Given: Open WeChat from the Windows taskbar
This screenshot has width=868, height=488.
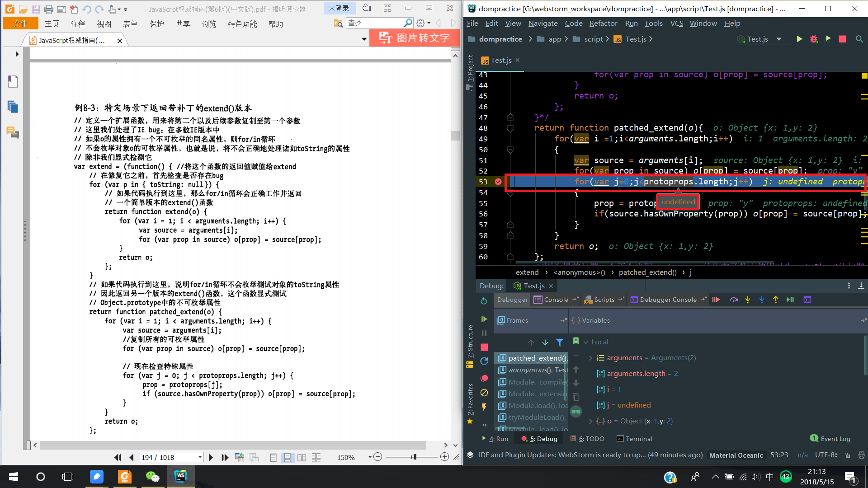Looking at the screenshot, I should click(152, 477).
